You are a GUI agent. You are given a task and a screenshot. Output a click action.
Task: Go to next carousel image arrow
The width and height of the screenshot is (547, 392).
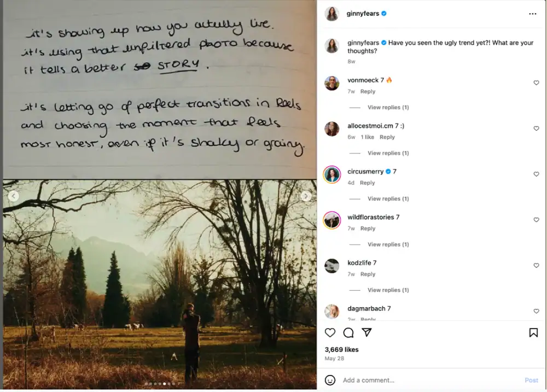pos(306,196)
